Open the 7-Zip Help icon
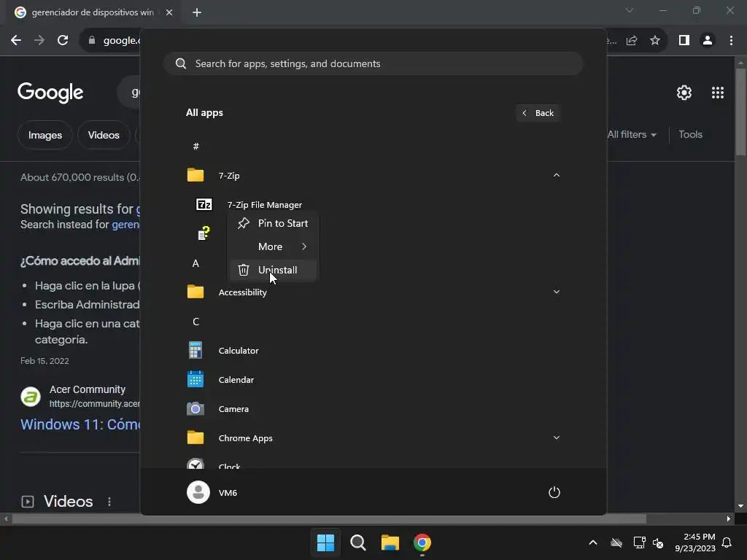Image resolution: width=747 pixels, height=560 pixels. click(204, 233)
